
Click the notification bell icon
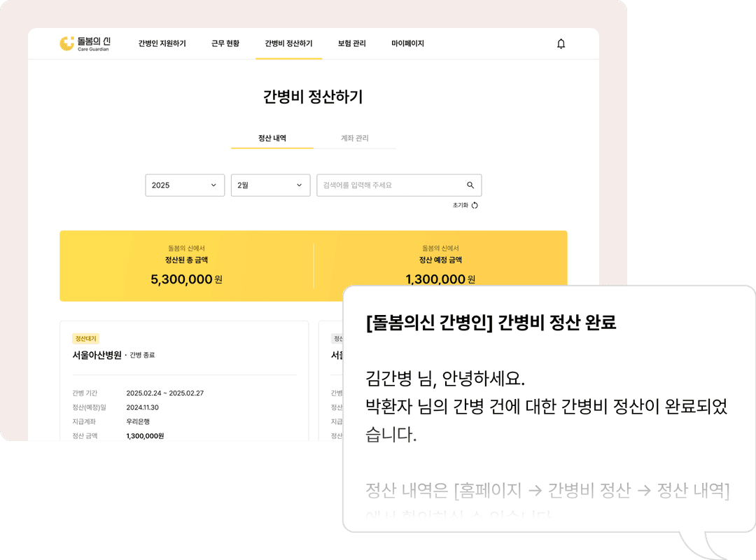coord(561,44)
